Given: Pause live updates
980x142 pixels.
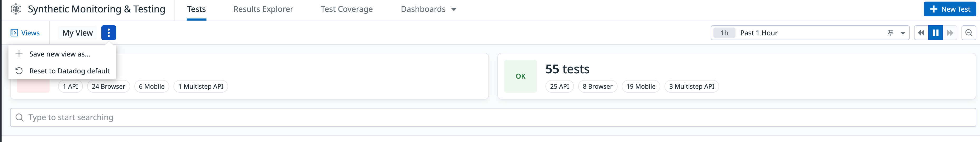Looking at the screenshot, I should coord(935,33).
